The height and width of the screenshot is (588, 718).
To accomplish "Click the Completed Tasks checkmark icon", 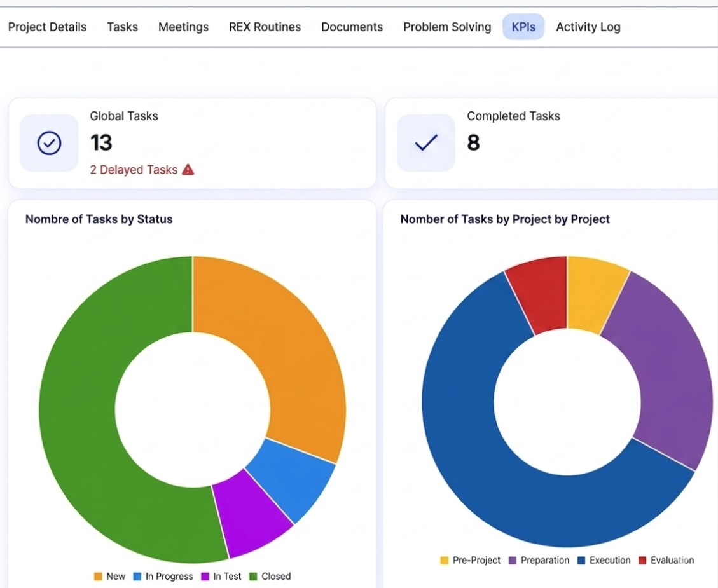I will point(425,143).
